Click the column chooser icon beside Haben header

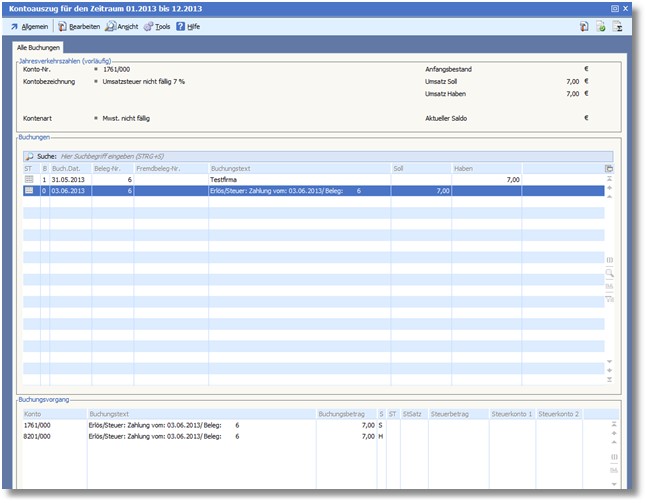610,169
